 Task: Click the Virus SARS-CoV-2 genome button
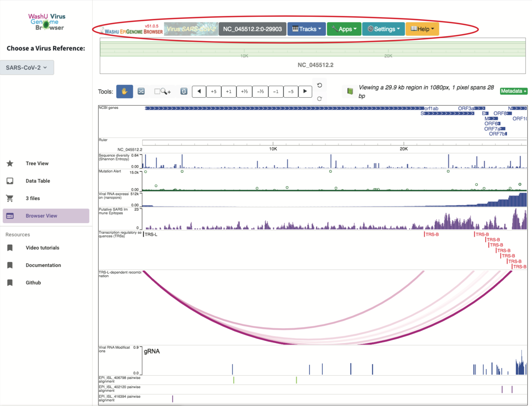point(191,29)
